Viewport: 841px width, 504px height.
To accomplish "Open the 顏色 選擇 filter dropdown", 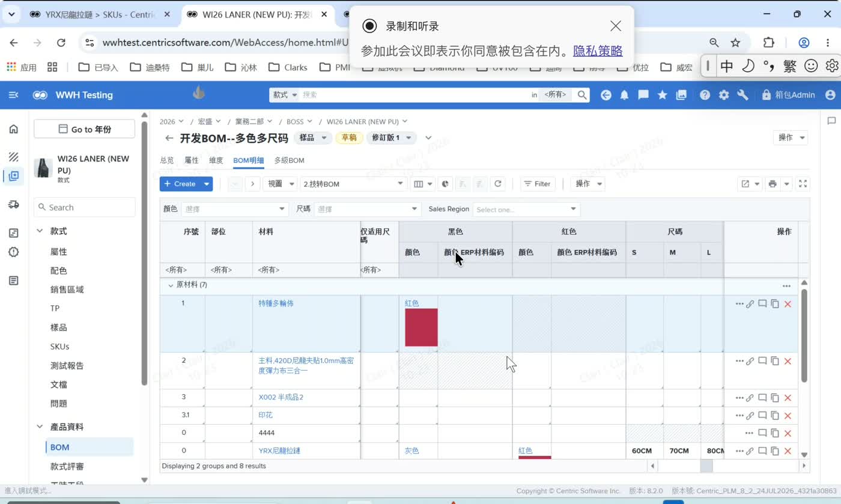I will (x=235, y=209).
